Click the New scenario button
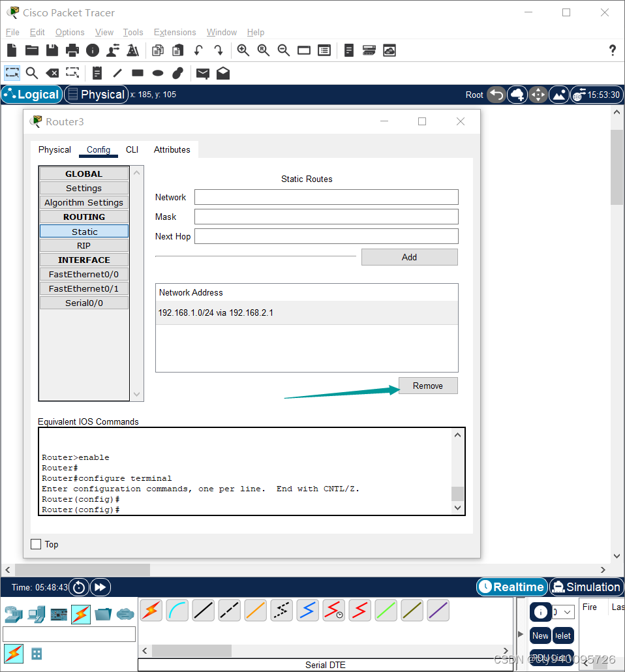Image resolution: width=625 pixels, height=672 pixels. click(x=540, y=635)
